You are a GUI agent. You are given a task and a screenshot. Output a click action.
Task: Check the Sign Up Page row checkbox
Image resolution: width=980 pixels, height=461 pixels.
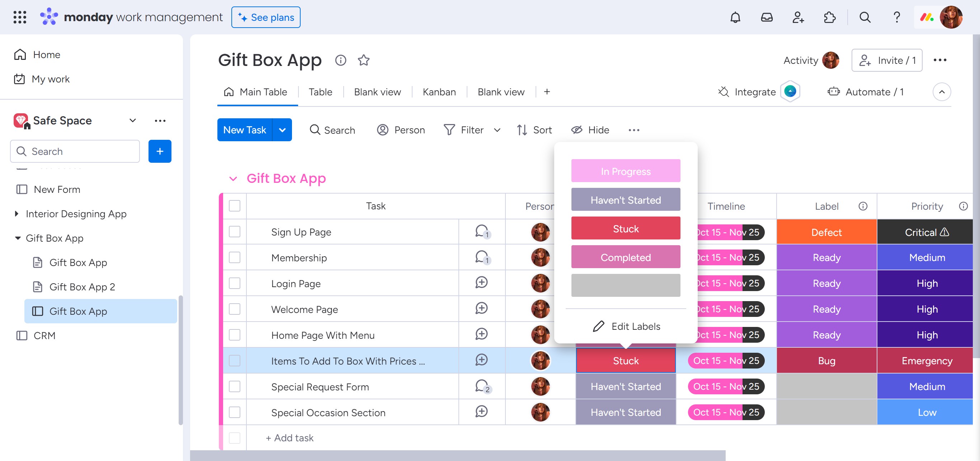[235, 232]
